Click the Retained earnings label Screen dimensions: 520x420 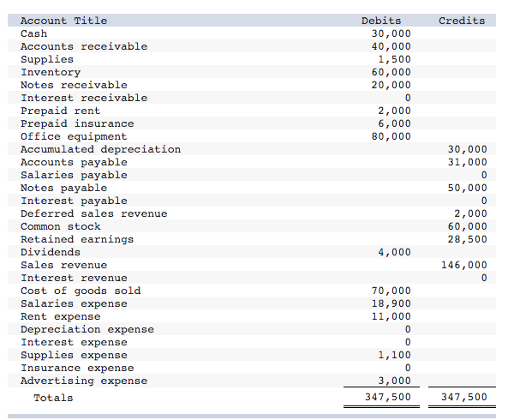77,239
